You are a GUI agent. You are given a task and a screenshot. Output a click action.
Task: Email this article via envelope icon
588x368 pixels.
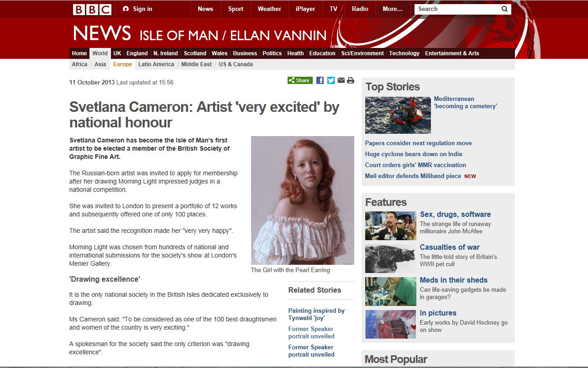341,80
